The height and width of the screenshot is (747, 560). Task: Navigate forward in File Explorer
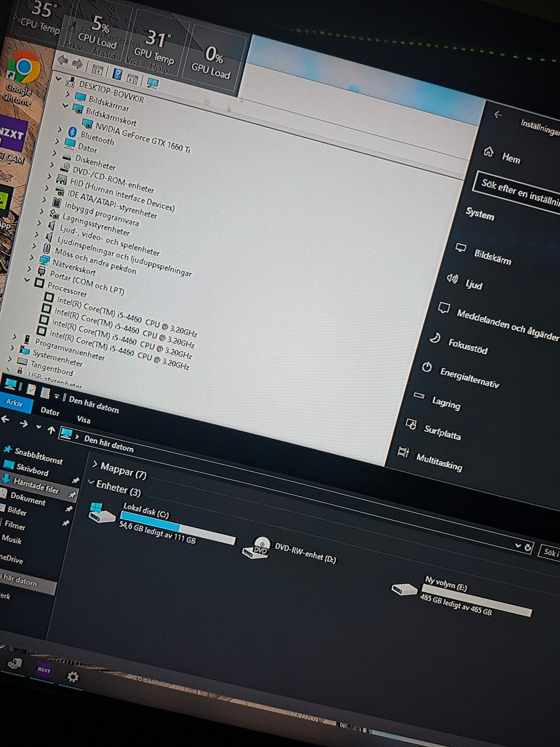point(23,424)
